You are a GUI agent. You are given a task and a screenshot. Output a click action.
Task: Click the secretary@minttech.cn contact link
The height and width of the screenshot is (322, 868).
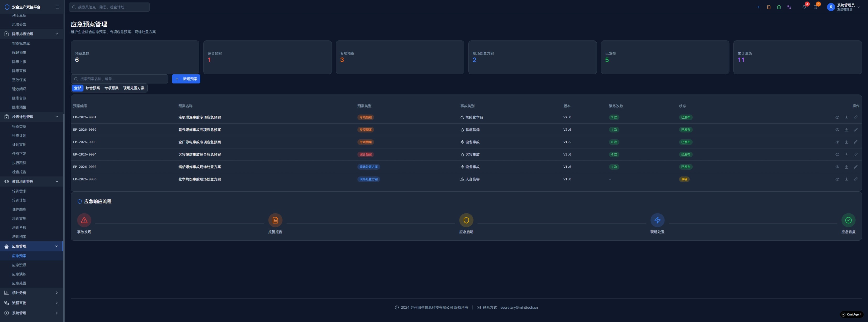point(519,308)
